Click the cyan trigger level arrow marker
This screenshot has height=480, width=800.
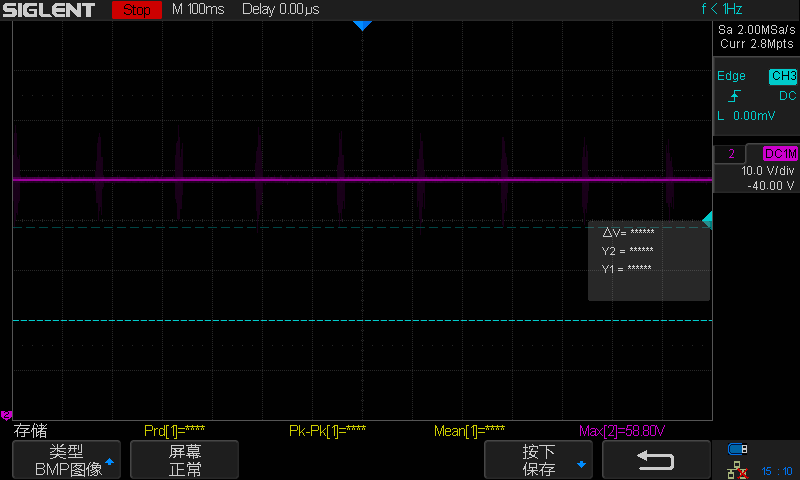pos(708,220)
